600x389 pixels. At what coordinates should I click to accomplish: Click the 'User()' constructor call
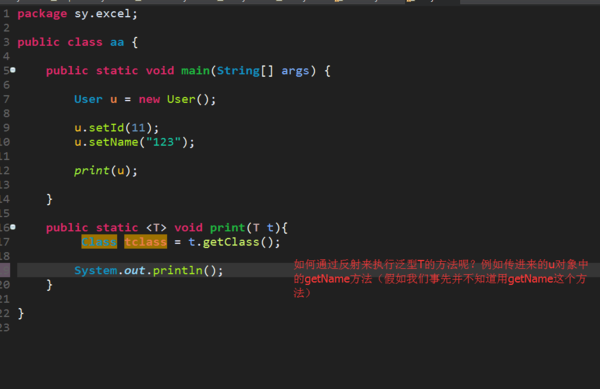188,99
